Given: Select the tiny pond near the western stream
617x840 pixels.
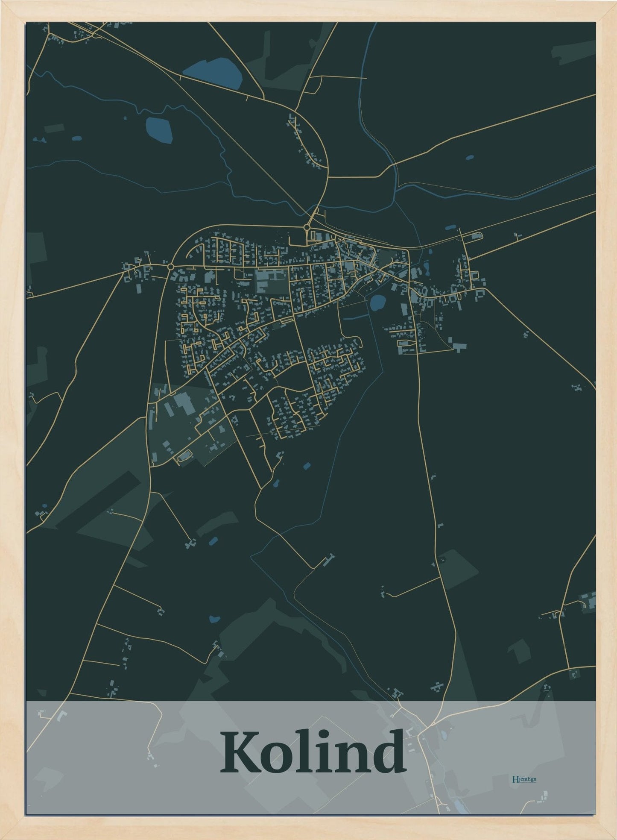Looking at the screenshot, I should pyautogui.click(x=77, y=138).
